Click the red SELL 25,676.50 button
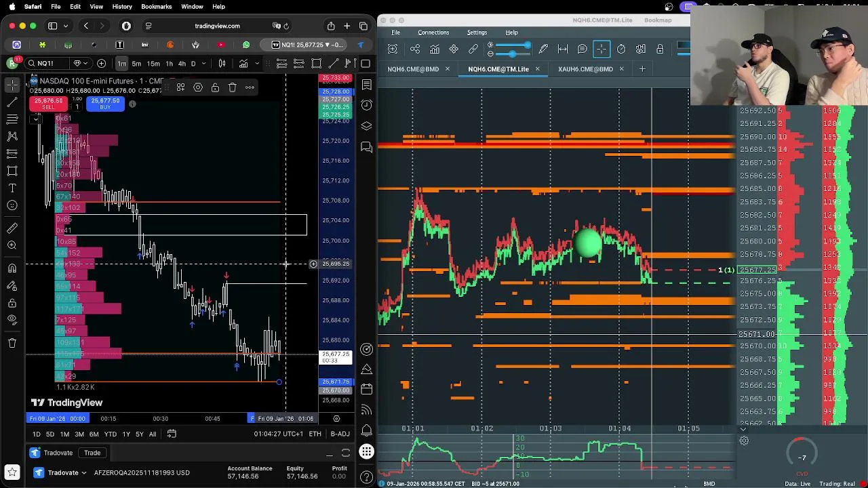The height and width of the screenshot is (488, 868). tap(48, 104)
